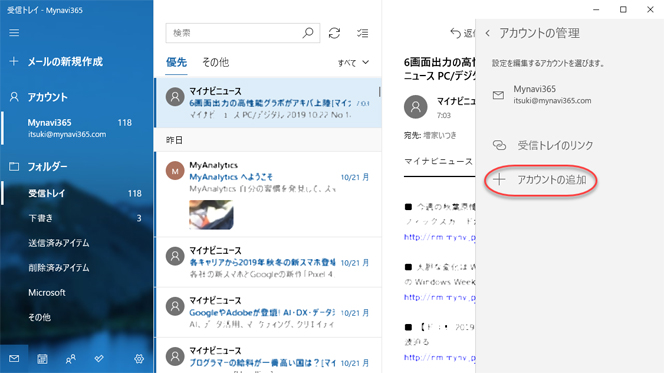Open the その他 folder in sidebar
Viewport: 664px width, 373px height.
[x=76, y=317]
